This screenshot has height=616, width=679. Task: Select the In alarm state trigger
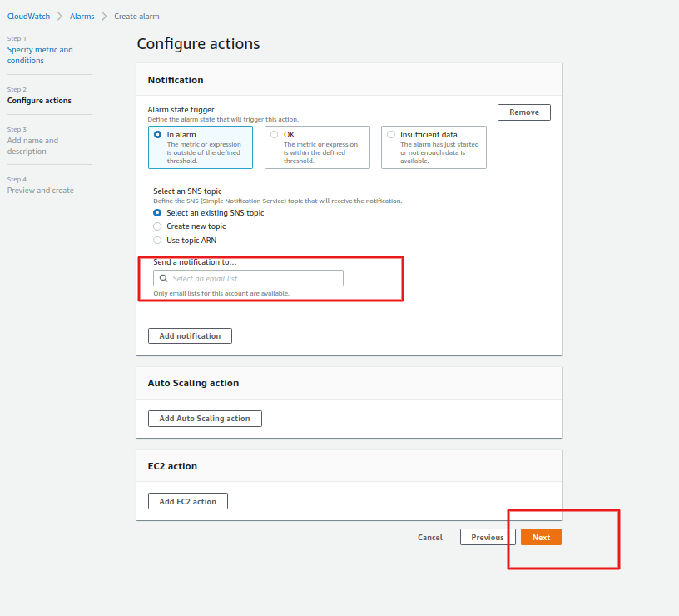pyautogui.click(x=158, y=134)
